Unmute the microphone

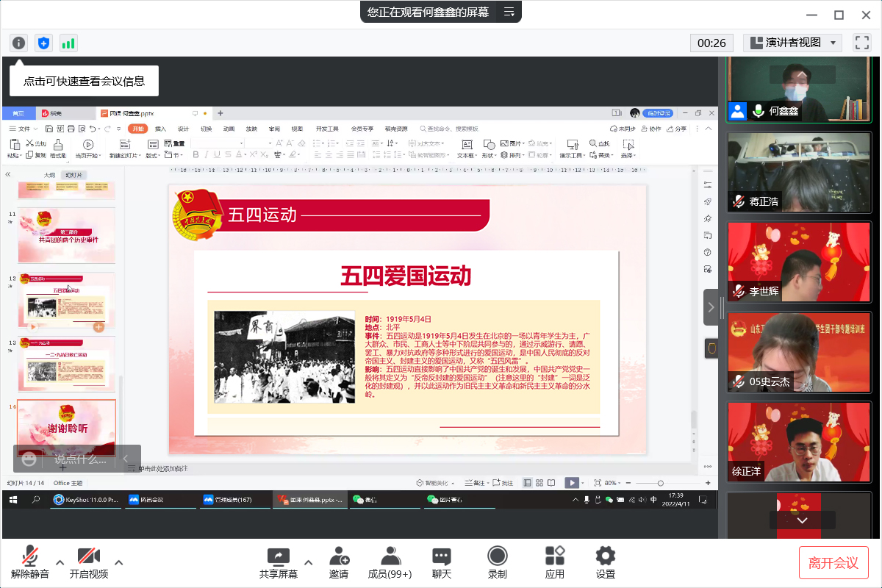[x=30, y=562]
